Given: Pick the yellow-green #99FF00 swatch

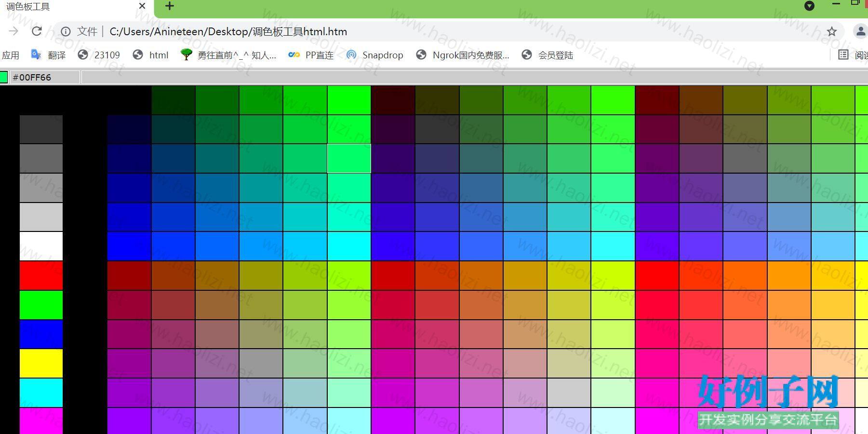Looking at the screenshot, I should [x=349, y=275].
